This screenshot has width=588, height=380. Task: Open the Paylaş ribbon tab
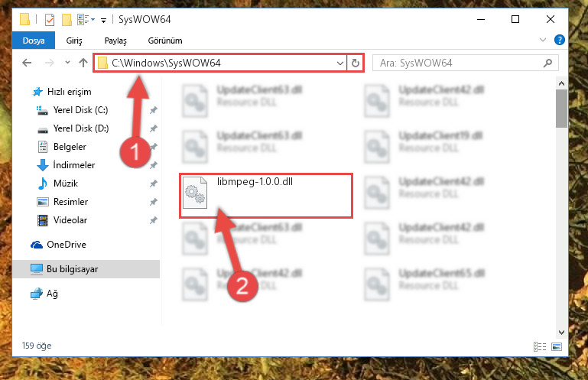click(x=115, y=41)
